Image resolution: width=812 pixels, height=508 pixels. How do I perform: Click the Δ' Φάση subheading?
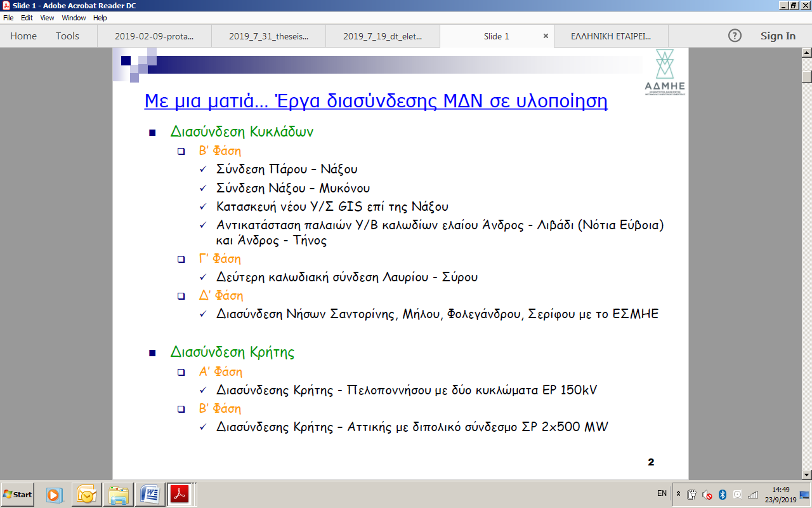point(221,296)
